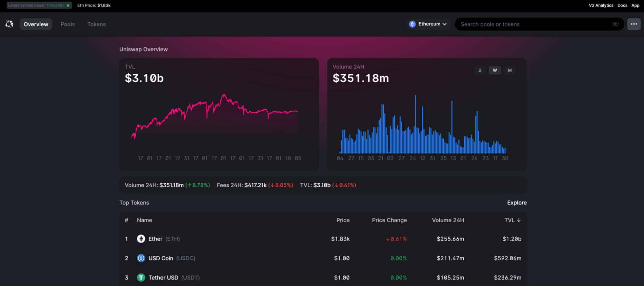Click the USD Coin token icon
644x286 pixels.
(x=141, y=258)
